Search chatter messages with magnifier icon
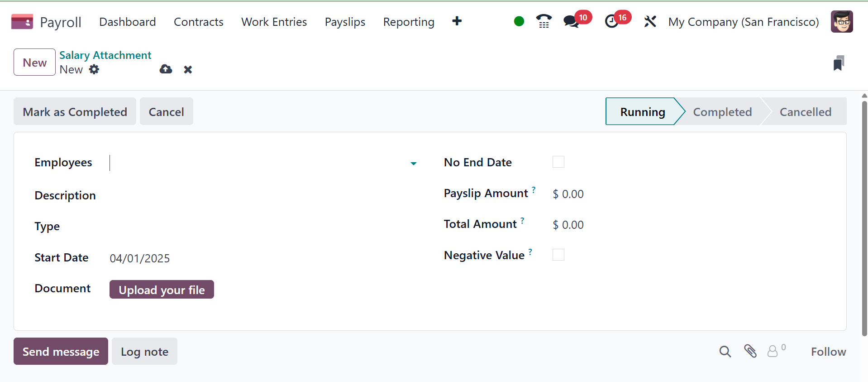Image resolution: width=868 pixels, height=382 pixels. [725, 352]
